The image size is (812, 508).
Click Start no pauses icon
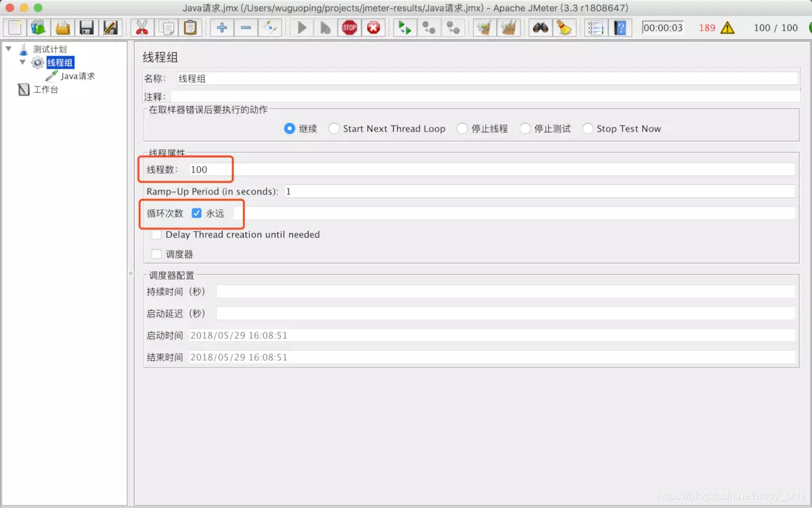[x=325, y=28]
